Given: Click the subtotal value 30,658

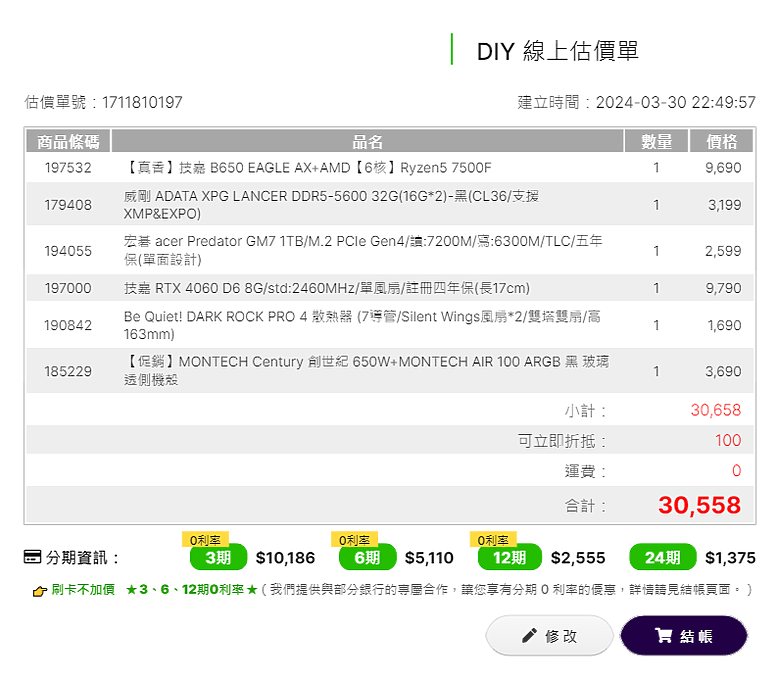Looking at the screenshot, I should pyautogui.click(x=715, y=410).
